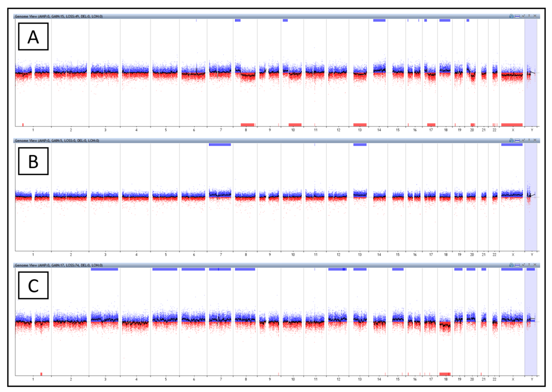Click chromosome 13 label in panel B axis

[x=360, y=254]
